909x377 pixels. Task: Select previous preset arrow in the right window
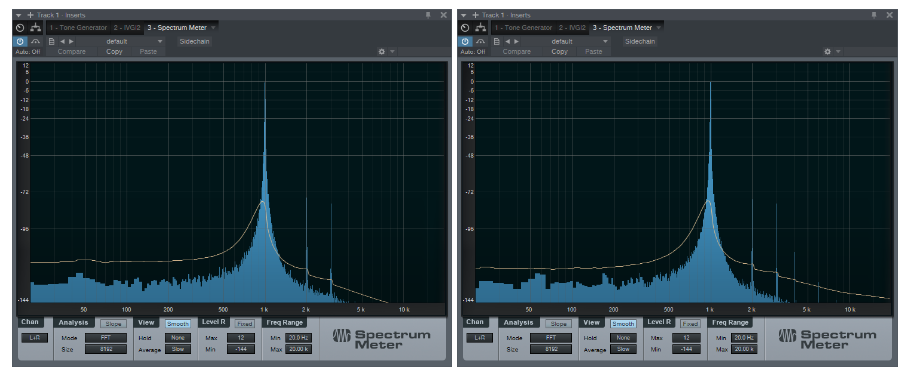tap(508, 42)
